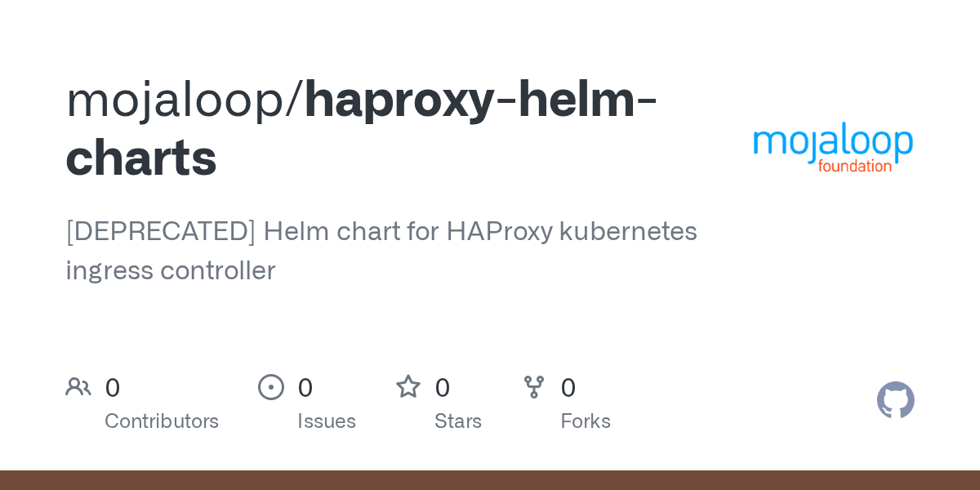980x490 pixels.
Task: Click the word 'charts' in the title
Action: (x=141, y=158)
